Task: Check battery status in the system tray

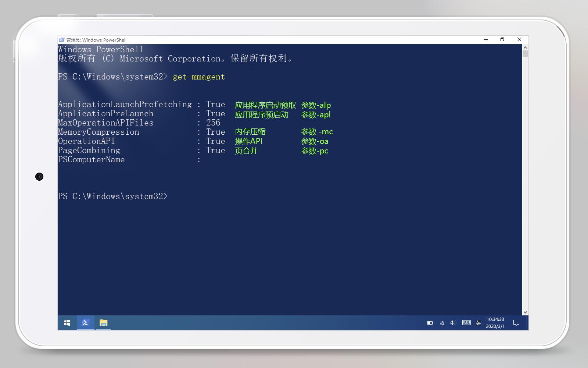Action: tap(430, 322)
